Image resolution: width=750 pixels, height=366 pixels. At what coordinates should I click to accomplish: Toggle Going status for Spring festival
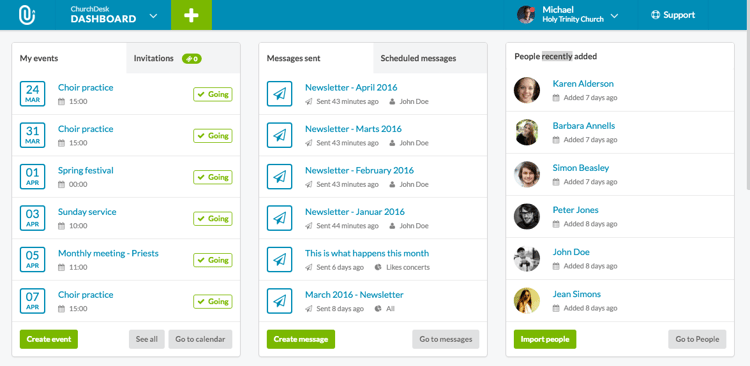(x=213, y=177)
